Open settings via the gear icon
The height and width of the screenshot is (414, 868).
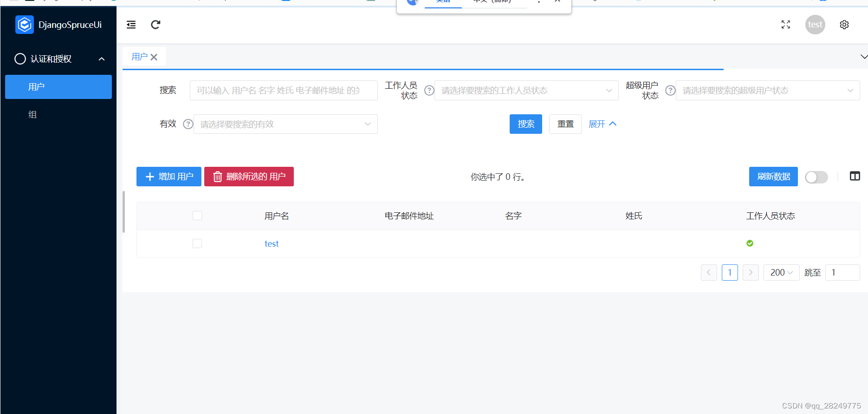844,25
